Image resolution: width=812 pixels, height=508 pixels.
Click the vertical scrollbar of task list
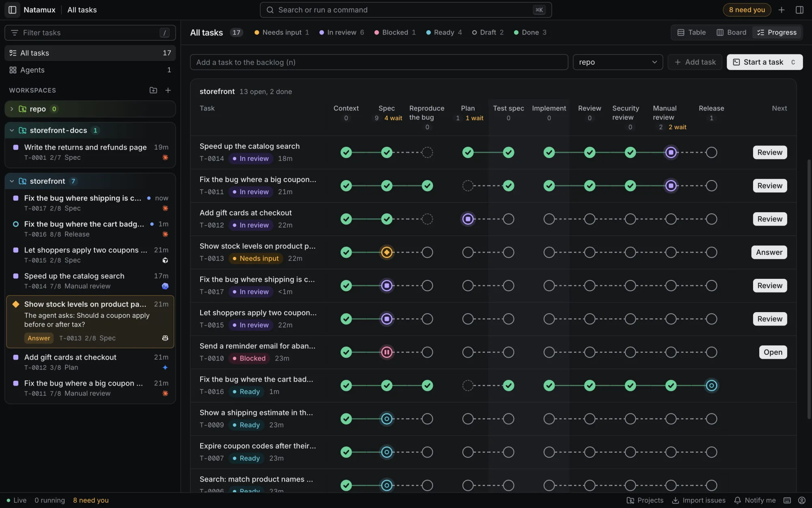(809, 289)
